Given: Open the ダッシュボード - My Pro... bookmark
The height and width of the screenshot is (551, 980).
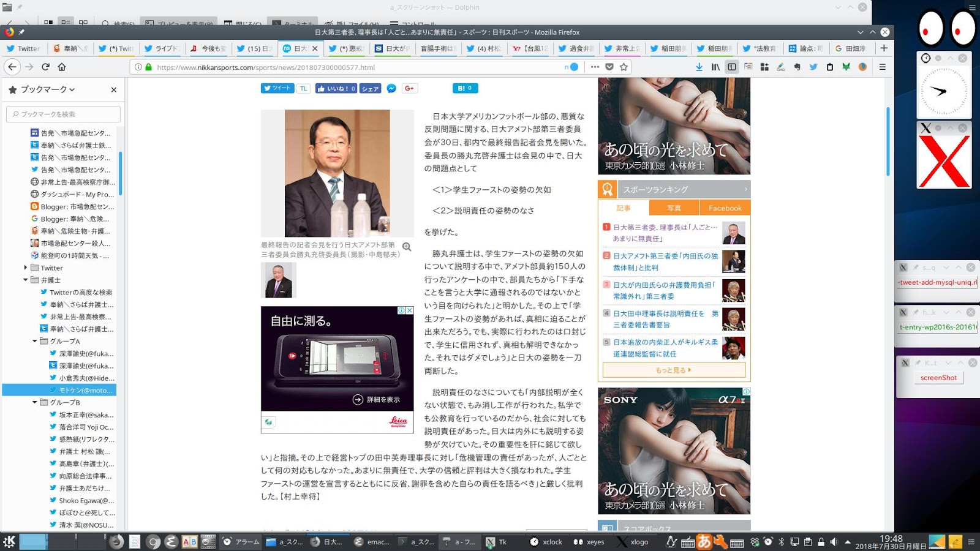Looking at the screenshot, I should pos(77,194).
